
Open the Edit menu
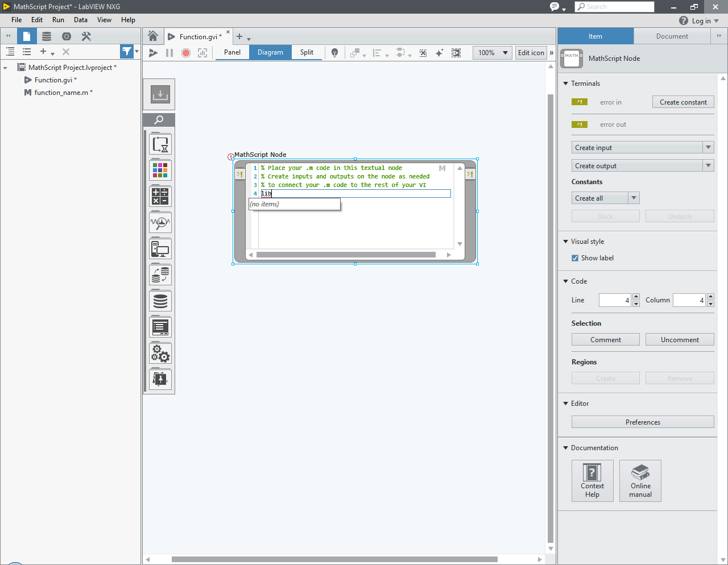pos(37,20)
